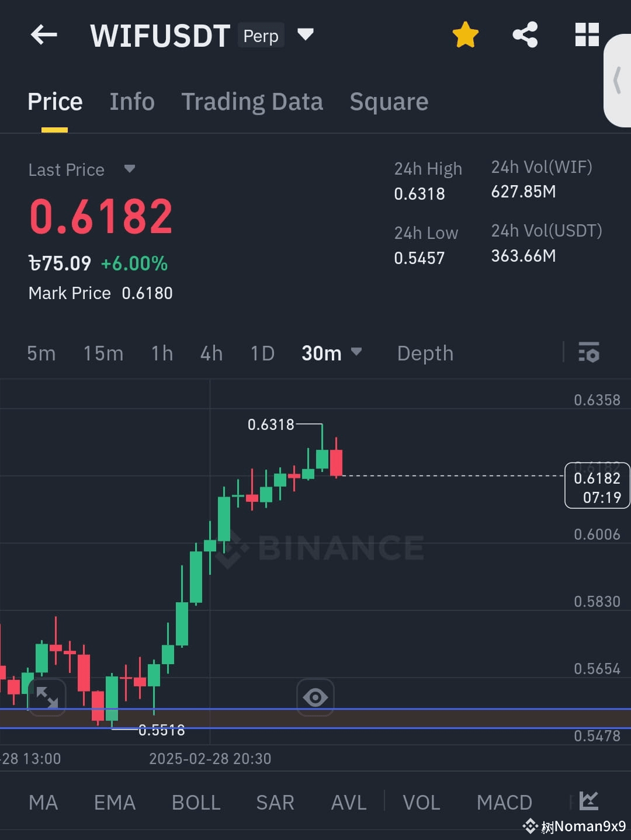The image size is (631, 840).
Task: Tap the back arrow icon
Action: [x=44, y=35]
